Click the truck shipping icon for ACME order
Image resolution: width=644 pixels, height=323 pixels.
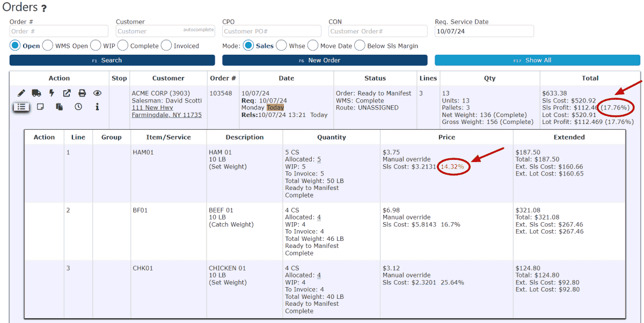pos(36,93)
